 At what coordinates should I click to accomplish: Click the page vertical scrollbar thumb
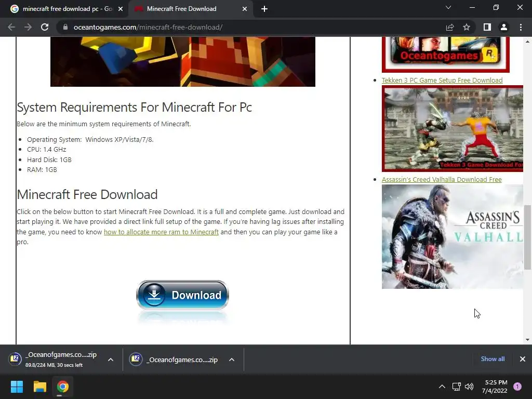(x=528, y=237)
